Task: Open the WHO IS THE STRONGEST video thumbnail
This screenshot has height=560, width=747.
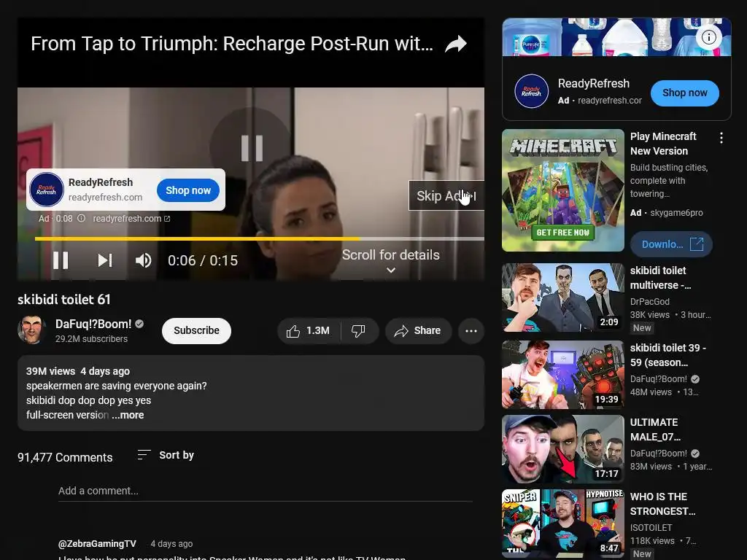Action: pyautogui.click(x=563, y=524)
